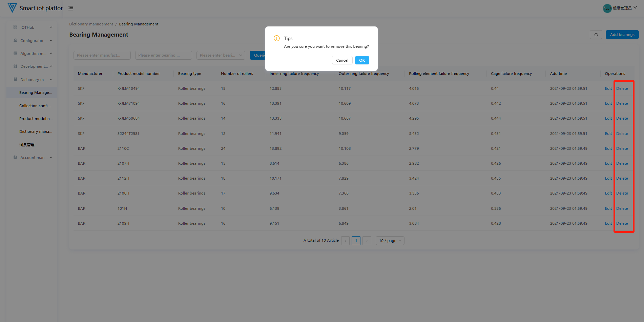
Task: Edit the K-JLM10494 bearing row
Action: [608, 88]
